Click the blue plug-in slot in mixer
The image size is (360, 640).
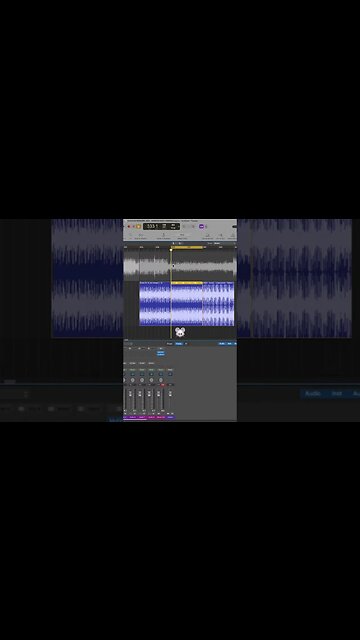pos(161,353)
